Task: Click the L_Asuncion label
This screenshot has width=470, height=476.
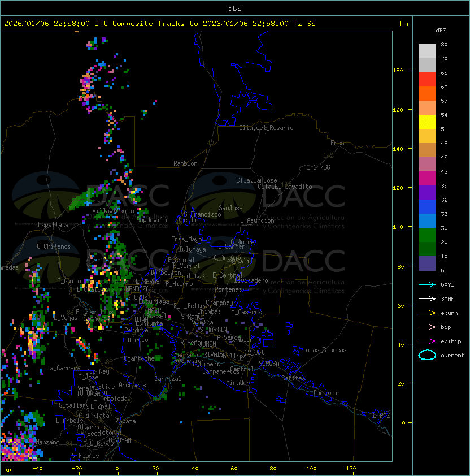Action: pyautogui.click(x=257, y=220)
